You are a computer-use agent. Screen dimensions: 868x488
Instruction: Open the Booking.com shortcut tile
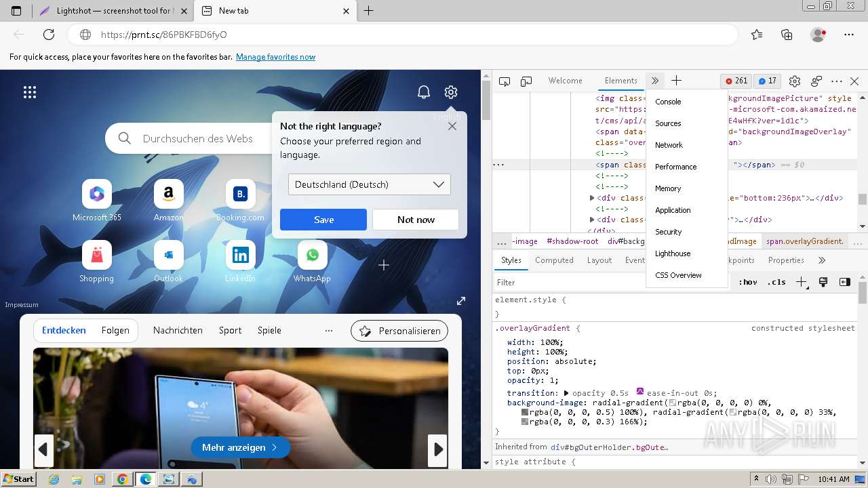pyautogui.click(x=241, y=201)
